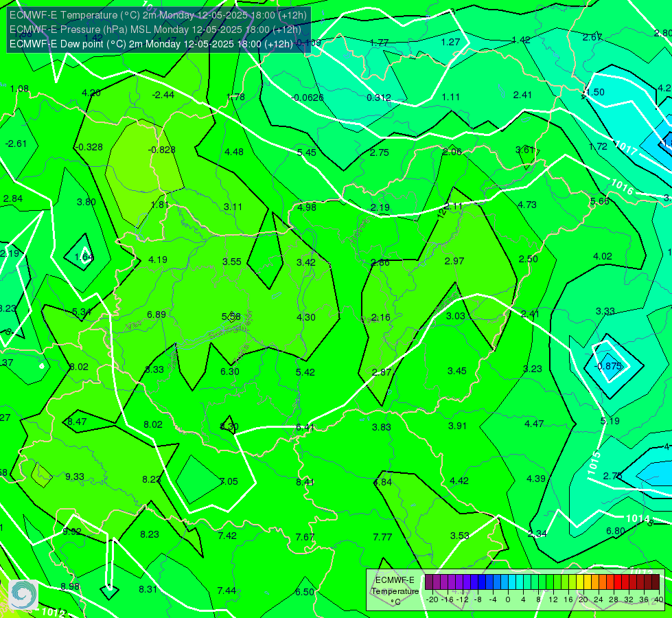Click the 5.19 grid value
Screen dimensions: 672x618
[x=610, y=421]
